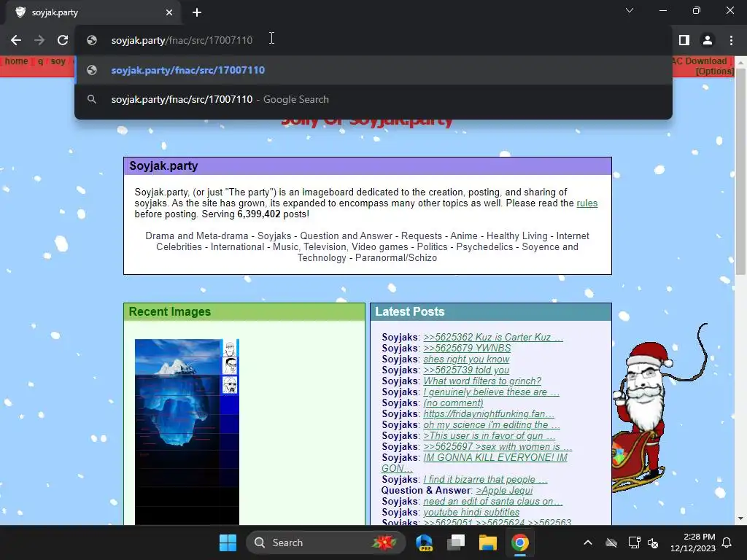Open post 'youtube hindi subtitles'
Image resolution: width=747 pixels, height=560 pixels.
(471, 513)
